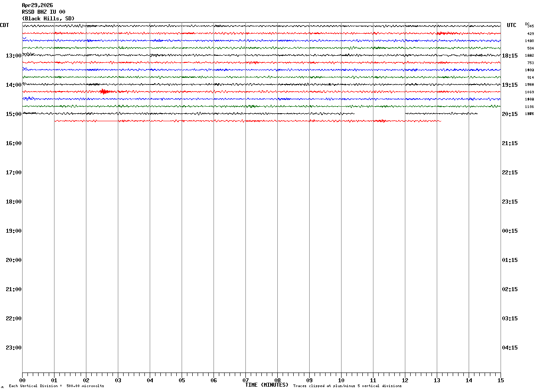Click the 07 minute tick label
The width and height of the screenshot is (536, 392).
click(245, 380)
